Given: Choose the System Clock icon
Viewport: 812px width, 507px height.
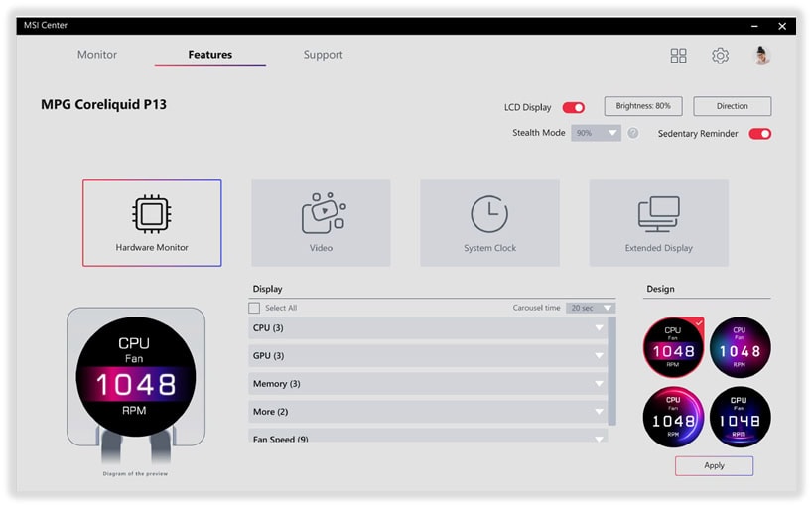Looking at the screenshot, I should tap(489, 214).
